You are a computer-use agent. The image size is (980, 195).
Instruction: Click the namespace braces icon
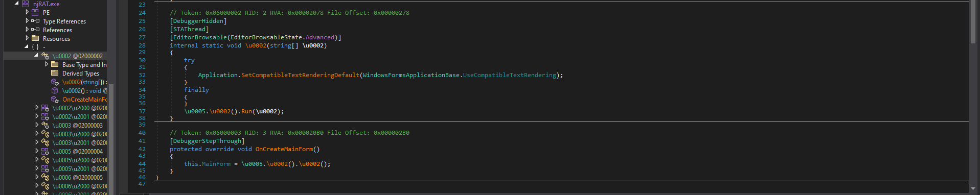coord(35,47)
